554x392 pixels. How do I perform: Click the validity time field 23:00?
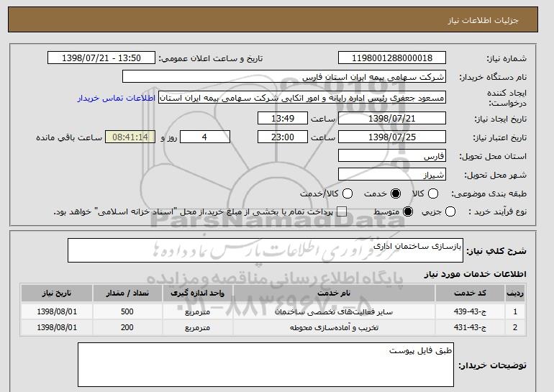coord(283,137)
